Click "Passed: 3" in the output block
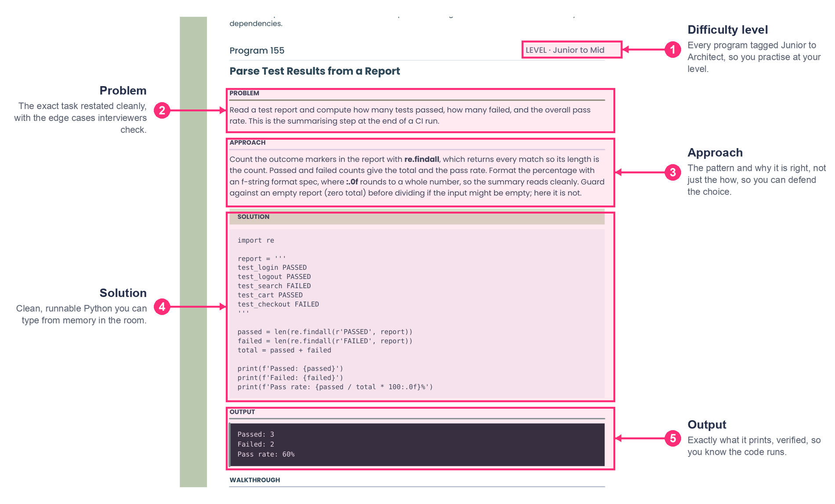This screenshot has width=835, height=504. [256, 435]
